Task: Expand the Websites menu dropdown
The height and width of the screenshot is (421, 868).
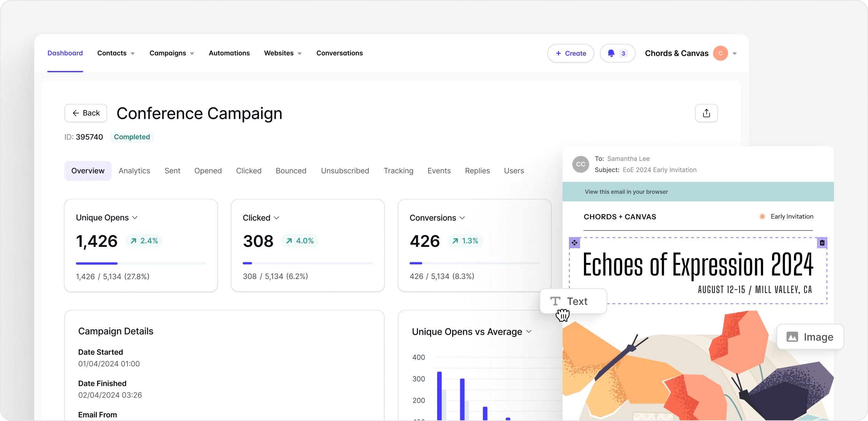Action: [x=299, y=53]
